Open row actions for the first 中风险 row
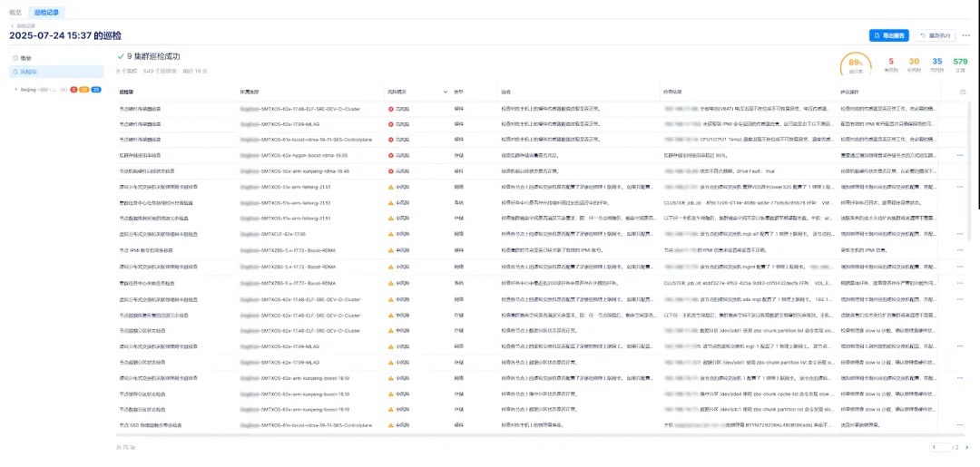Viewport: 980px width, 467px height. tap(960, 188)
